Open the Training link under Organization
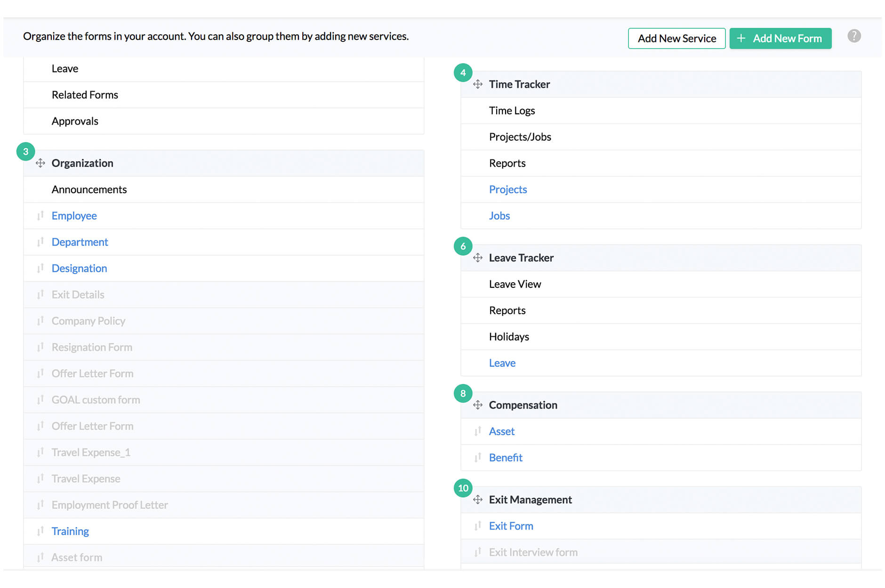Screen dimensions: 885x588 70,531
